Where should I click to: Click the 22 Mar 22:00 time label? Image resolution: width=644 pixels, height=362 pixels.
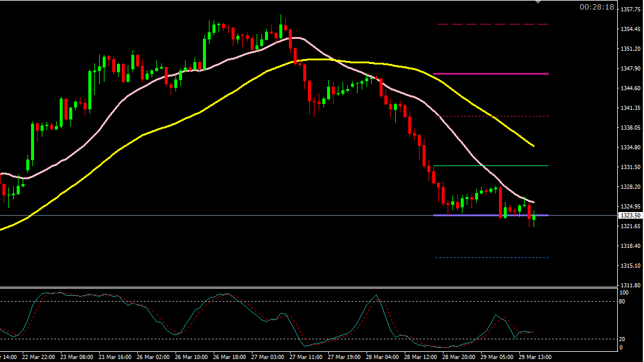tap(38, 357)
